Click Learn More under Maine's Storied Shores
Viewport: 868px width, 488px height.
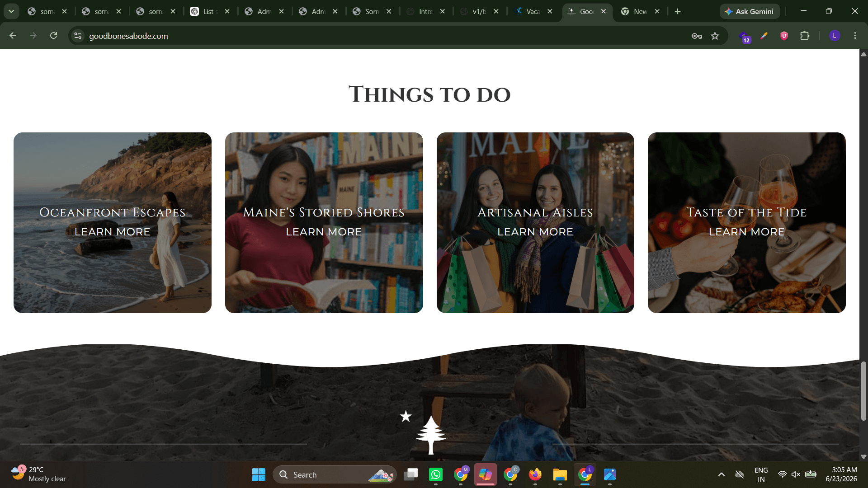(324, 232)
